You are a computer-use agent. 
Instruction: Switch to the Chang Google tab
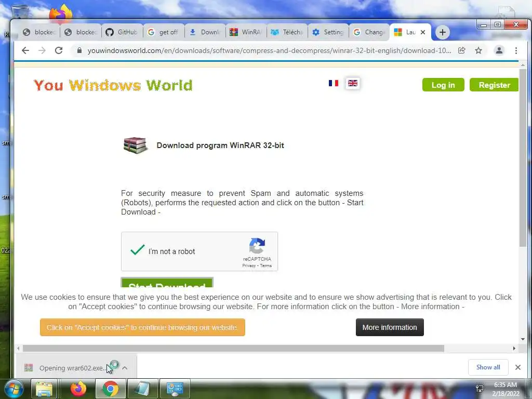tap(369, 32)
